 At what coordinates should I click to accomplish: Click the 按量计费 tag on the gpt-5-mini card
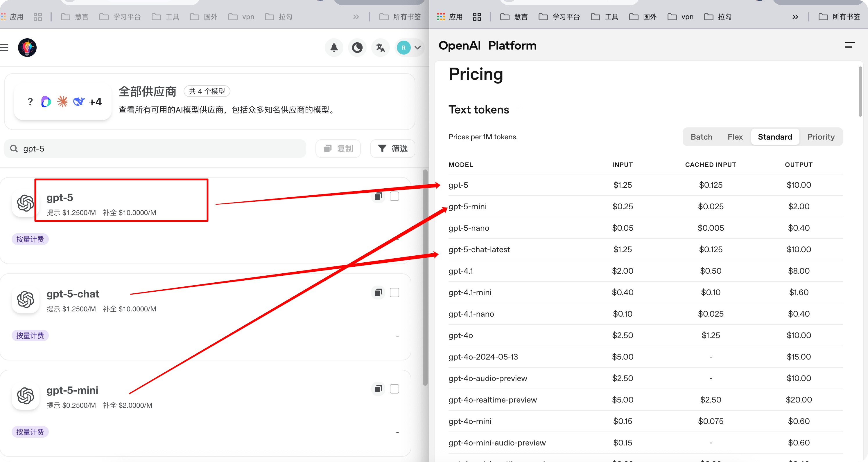pos(30,432)
